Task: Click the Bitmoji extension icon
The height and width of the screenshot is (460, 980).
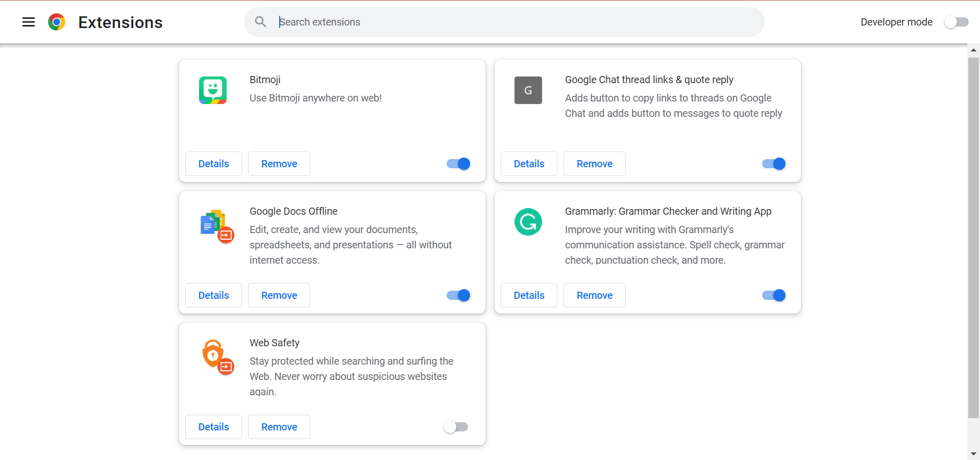Action: tap(213, 90)
